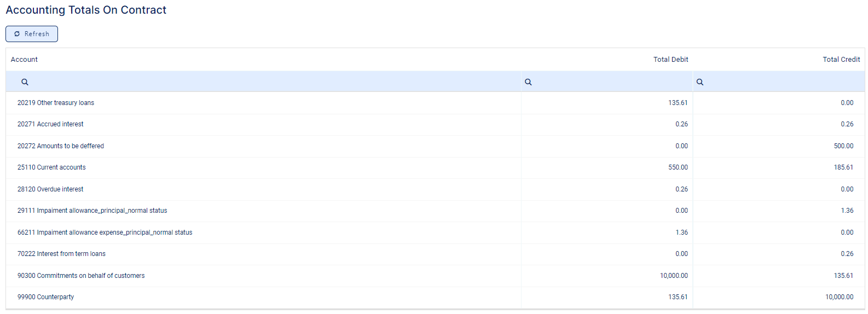Viewport: 868px width, 314px height.
Task: Click the Total Debit filter search icon
Action: (528, 82)
